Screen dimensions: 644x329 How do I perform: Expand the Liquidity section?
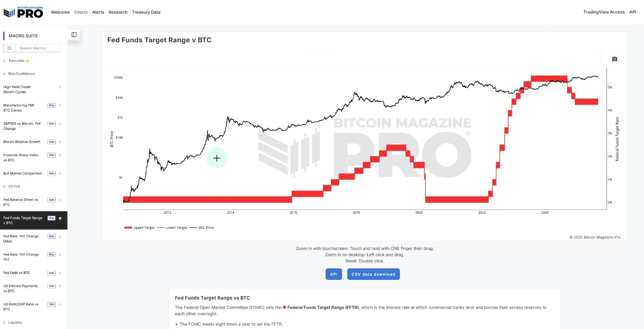click(x=15, y=323)
